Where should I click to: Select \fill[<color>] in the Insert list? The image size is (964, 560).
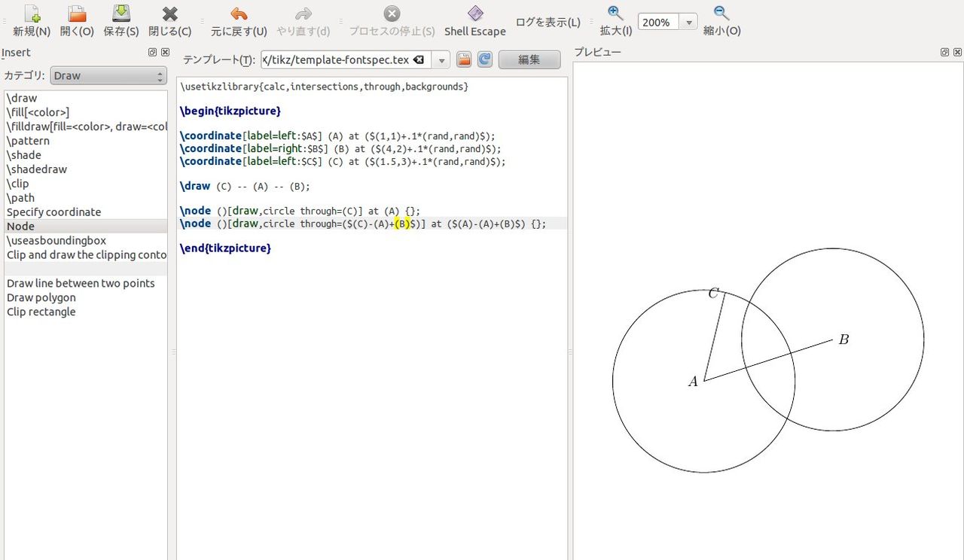pyautogui.click(x=86, y=112)
